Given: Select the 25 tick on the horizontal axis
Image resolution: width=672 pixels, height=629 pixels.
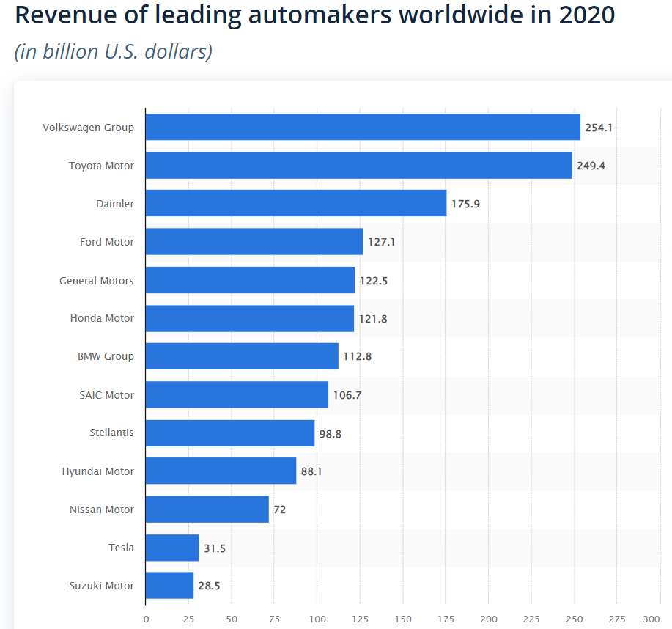Looking at the screenshot, I should pyautogui.click(x=188, y=619).
